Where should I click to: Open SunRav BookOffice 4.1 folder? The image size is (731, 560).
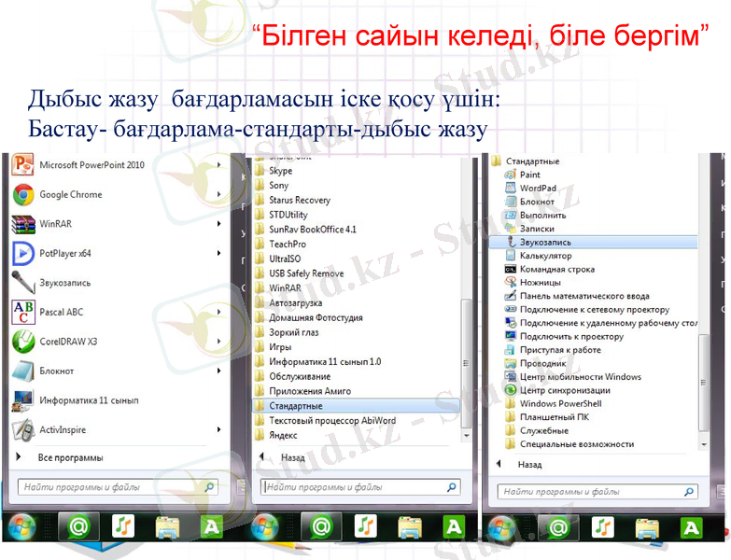coord(306,230)
